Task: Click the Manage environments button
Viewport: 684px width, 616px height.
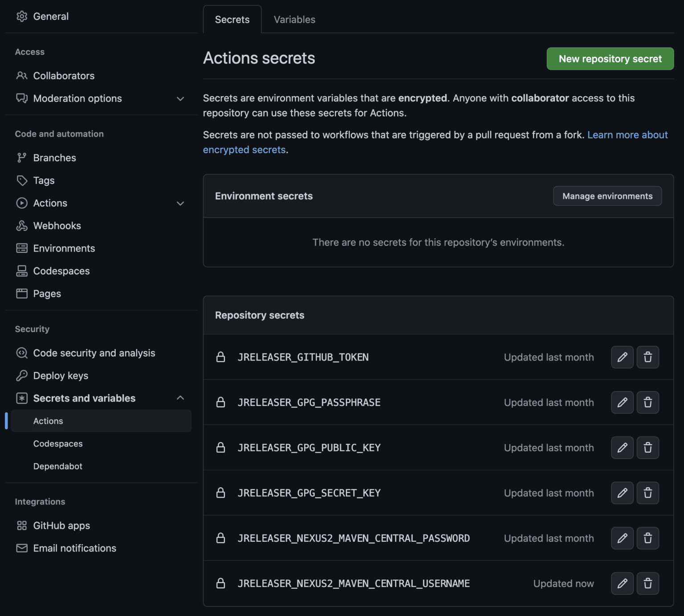Action: point(607,196)
